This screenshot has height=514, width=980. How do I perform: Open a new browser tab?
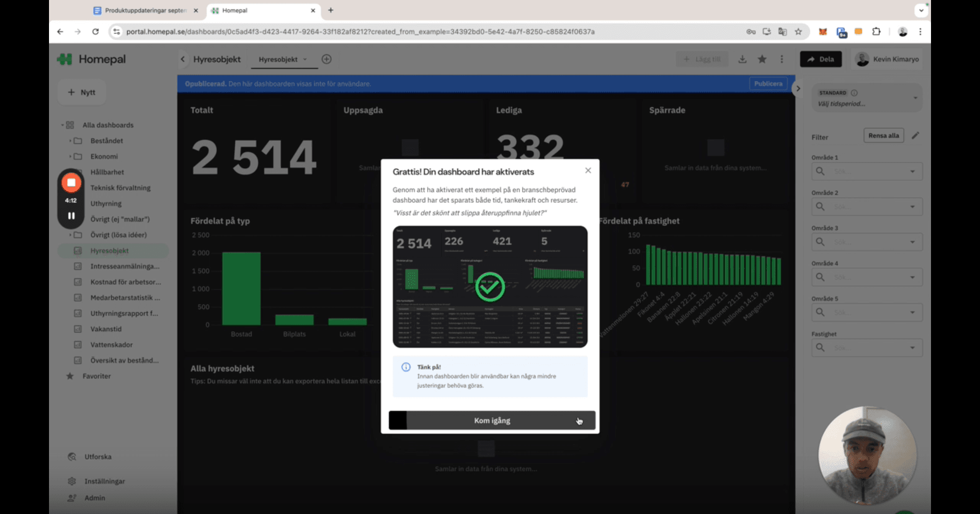point(331,10)
